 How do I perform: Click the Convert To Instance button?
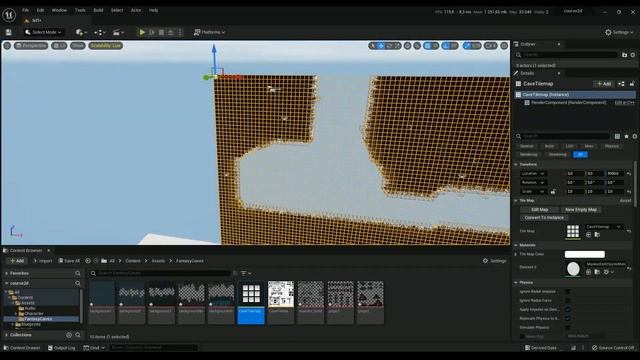click(544, 218)
